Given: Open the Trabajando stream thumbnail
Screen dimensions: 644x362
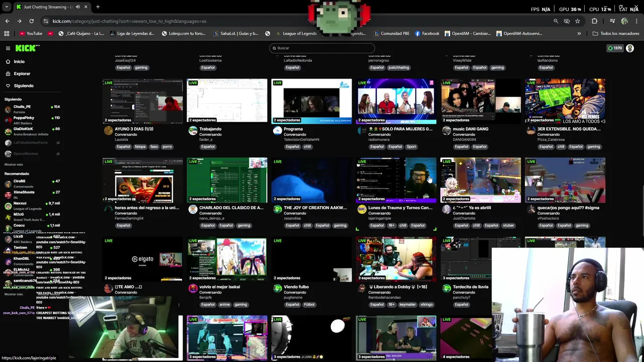Looking at the screenshot, I should [227, 101].
